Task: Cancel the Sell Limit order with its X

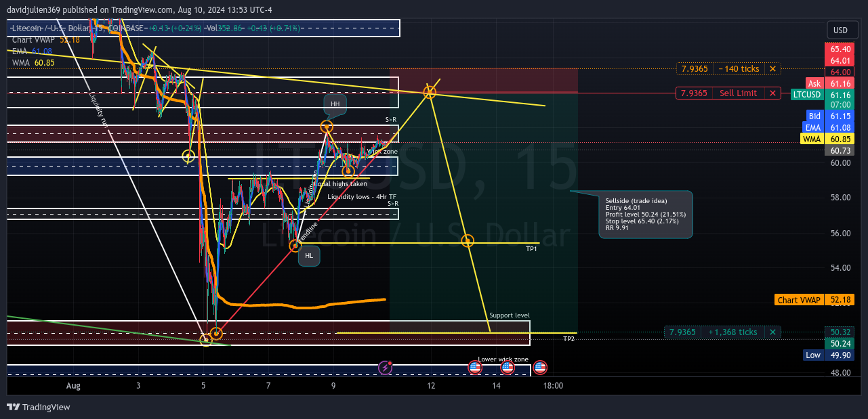Action: point(772,93)
